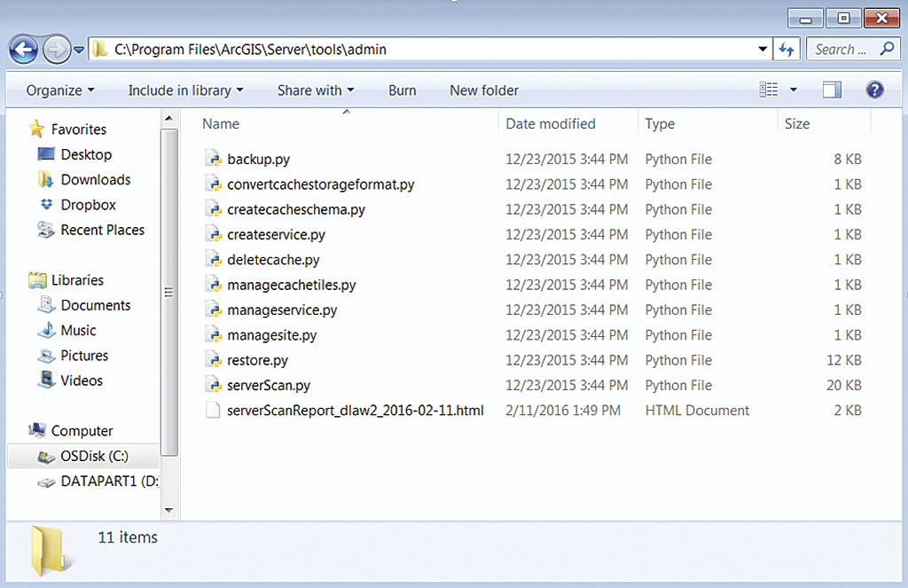Click the blue Help question mark icon
Image resolution: width=908 pixels, height=588 pixels.
coord(874,90)
